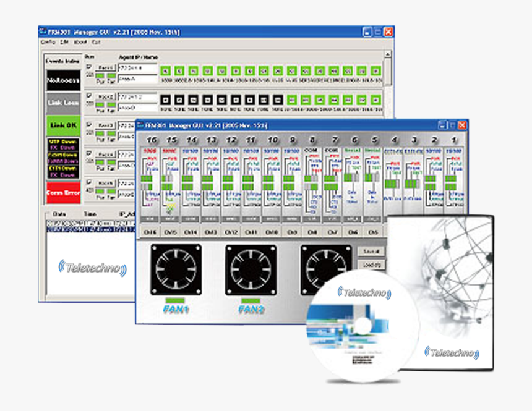Check the Rack3 monitoring checkbox
532x411 pixels.
pyautogui.click(x=88, y=125)
